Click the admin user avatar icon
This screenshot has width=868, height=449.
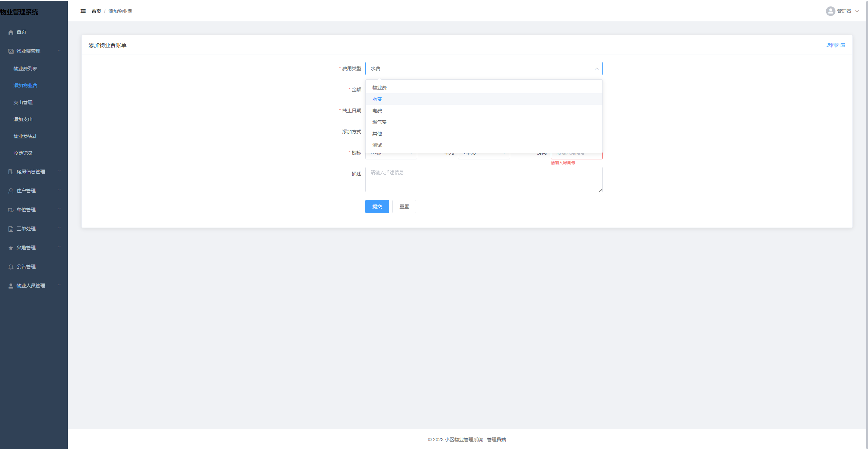pos(830,11)
